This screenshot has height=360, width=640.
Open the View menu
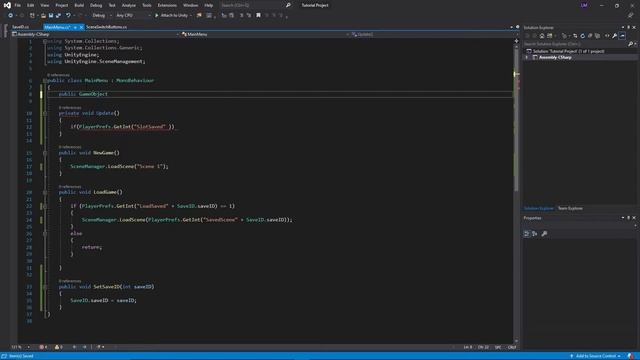(44, 5)
